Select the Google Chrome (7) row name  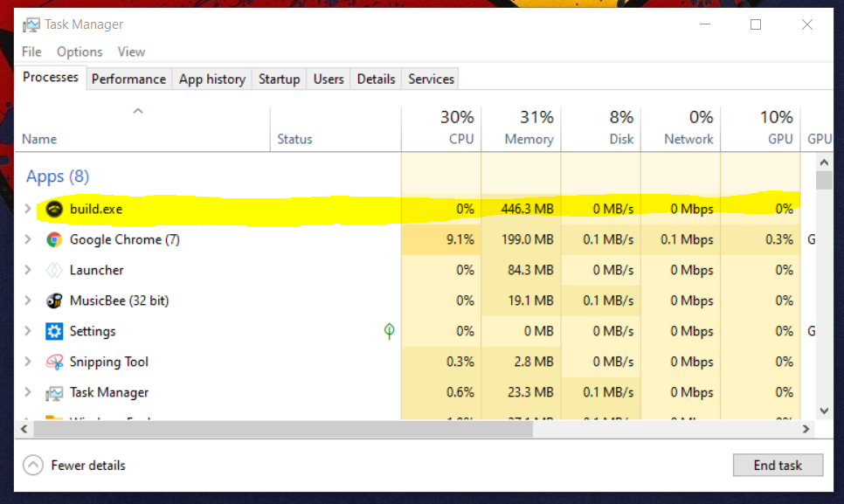[125, 239]
